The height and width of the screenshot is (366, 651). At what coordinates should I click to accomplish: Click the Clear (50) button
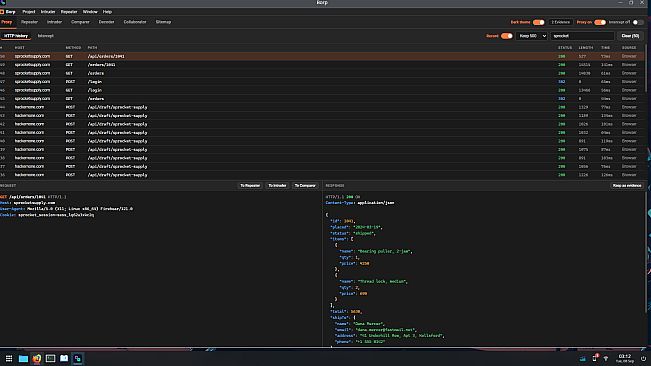pos(630,36)
